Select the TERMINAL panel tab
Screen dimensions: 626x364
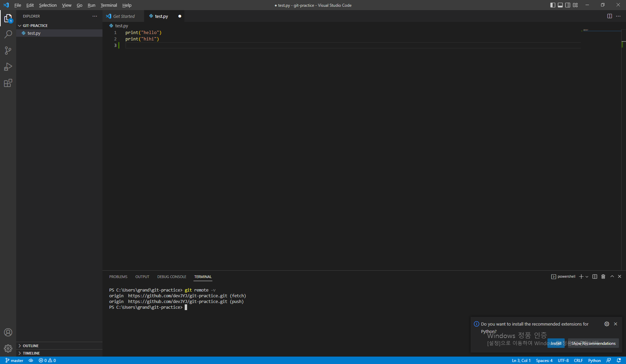(203, 277)
